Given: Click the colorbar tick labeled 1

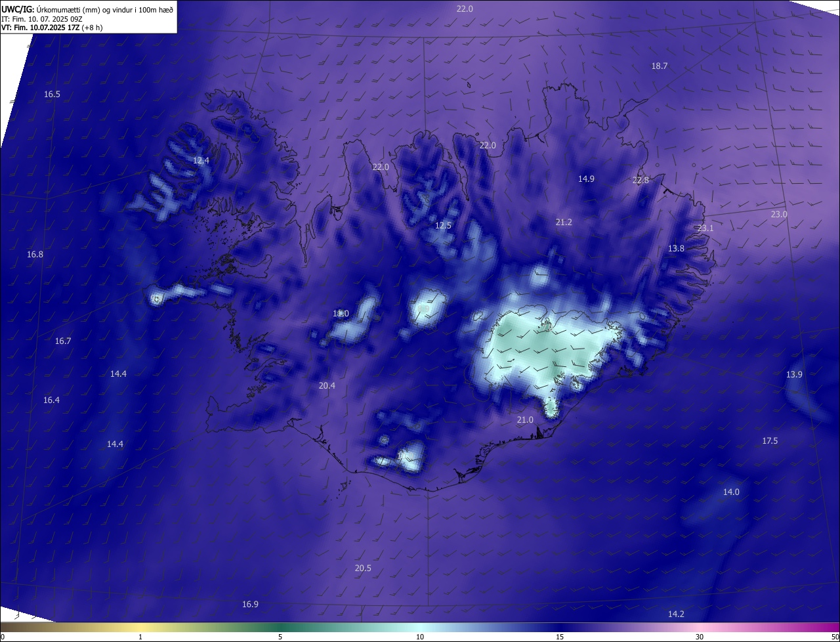Looking at the screenshot, I should point(140,637).
